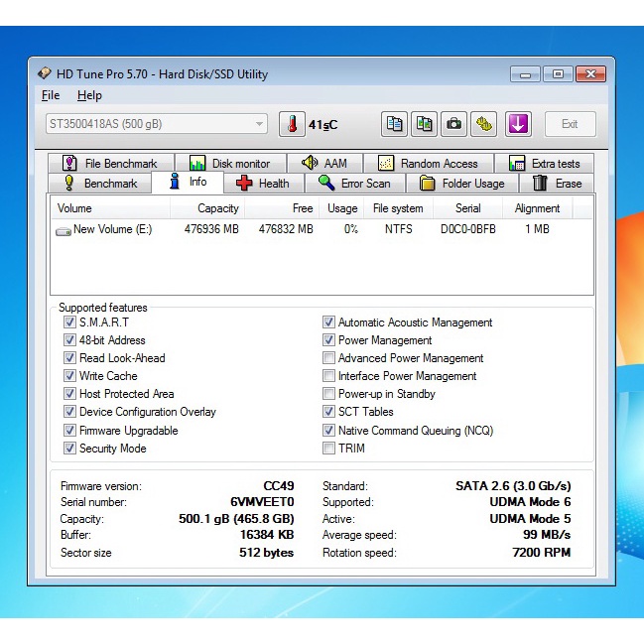
Task: Click the camera save screenshot icon
Action: click(454, 124)
